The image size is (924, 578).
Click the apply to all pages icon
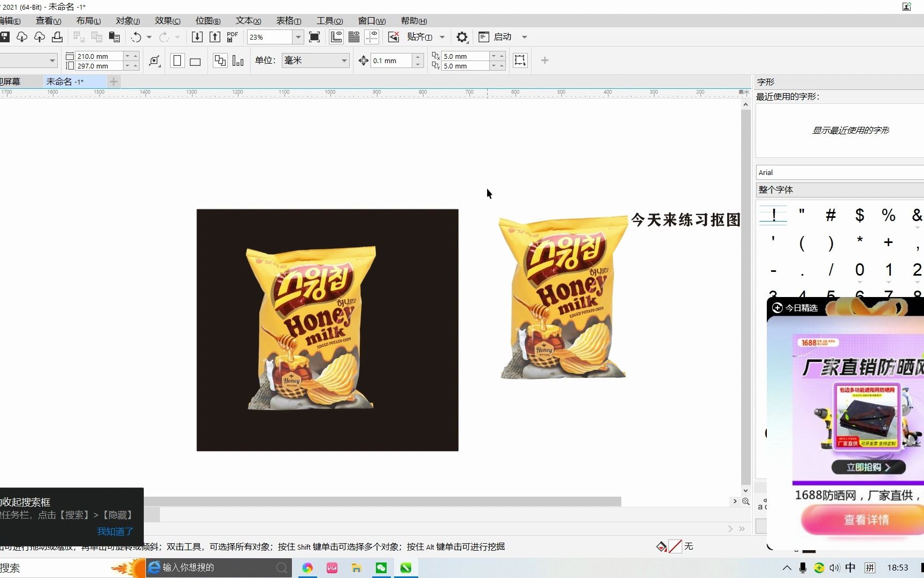click(220, 60)
